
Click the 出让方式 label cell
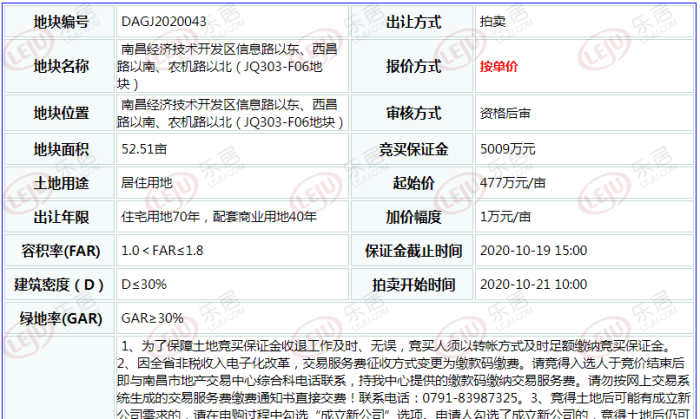(412, 21)
